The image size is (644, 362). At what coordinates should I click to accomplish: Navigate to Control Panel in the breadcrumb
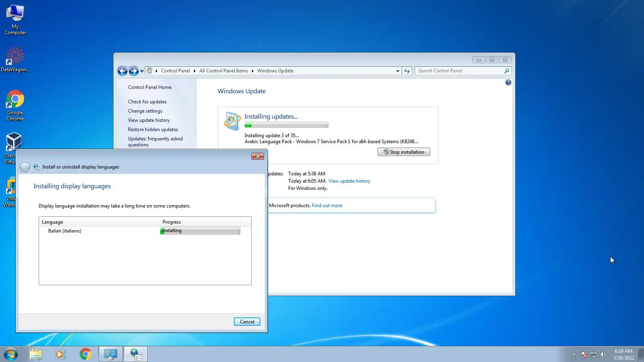coord(175,71)
